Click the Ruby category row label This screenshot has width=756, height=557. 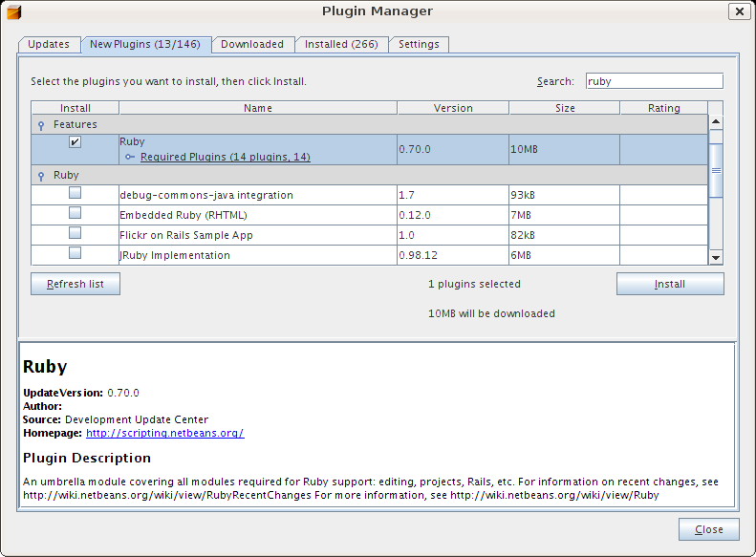click(x=66, y=175)
